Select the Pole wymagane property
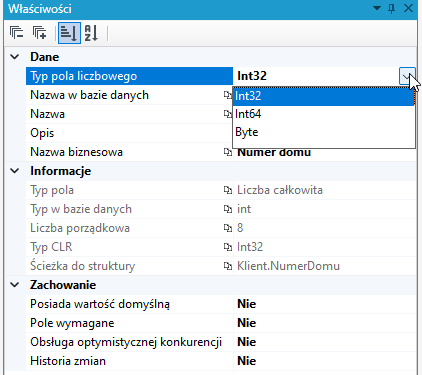This screenshot has width=422, height=375. tap(72, 323)
